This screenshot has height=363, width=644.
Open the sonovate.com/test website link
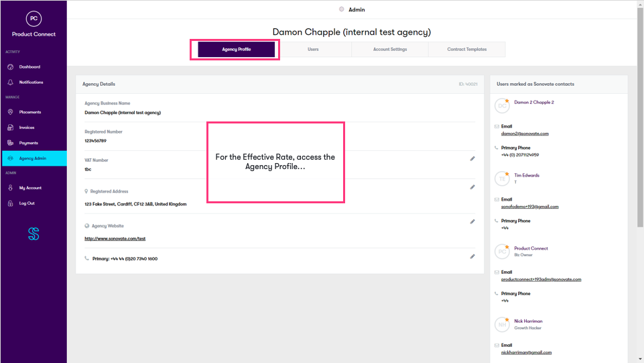tap(115, 239)
